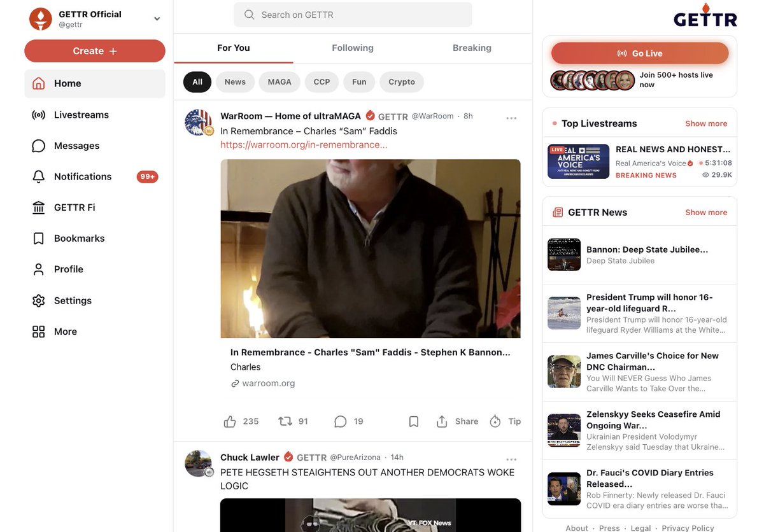Tip the WarRoom post author
The height and width of the screenshot is (532, 764).
pos(505,421)
